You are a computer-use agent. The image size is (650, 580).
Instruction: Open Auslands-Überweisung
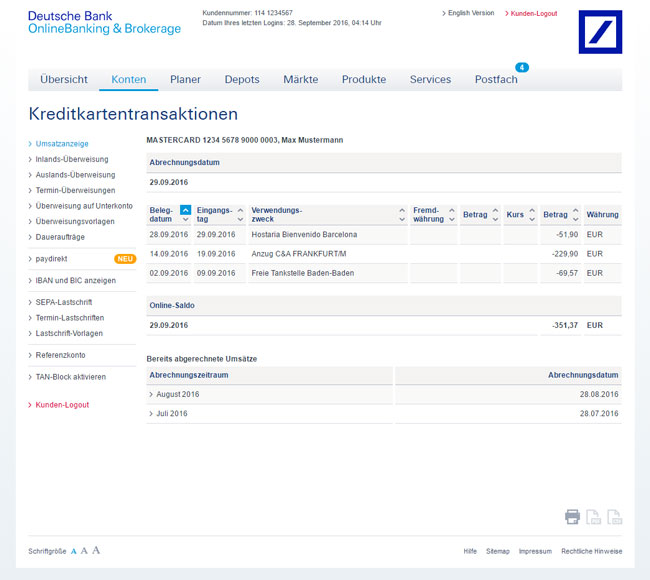pos(72,175)
